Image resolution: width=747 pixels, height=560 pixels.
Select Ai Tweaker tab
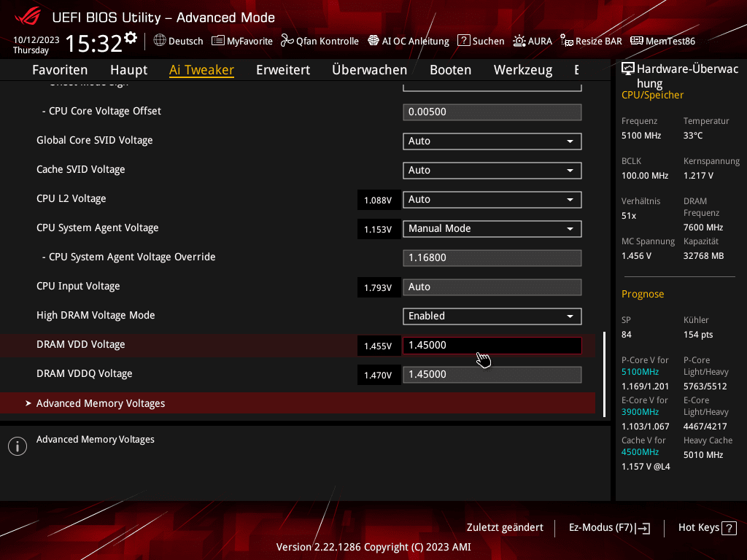pos(201,70)
